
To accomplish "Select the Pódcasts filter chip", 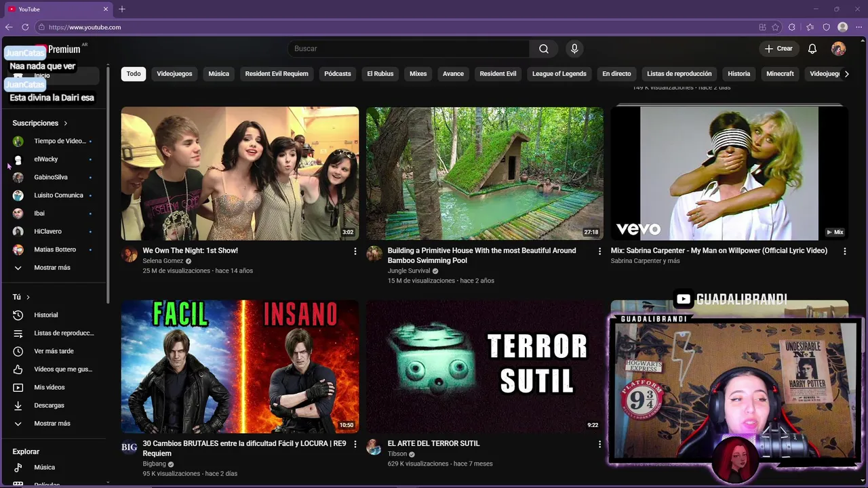I will [338, 74].
